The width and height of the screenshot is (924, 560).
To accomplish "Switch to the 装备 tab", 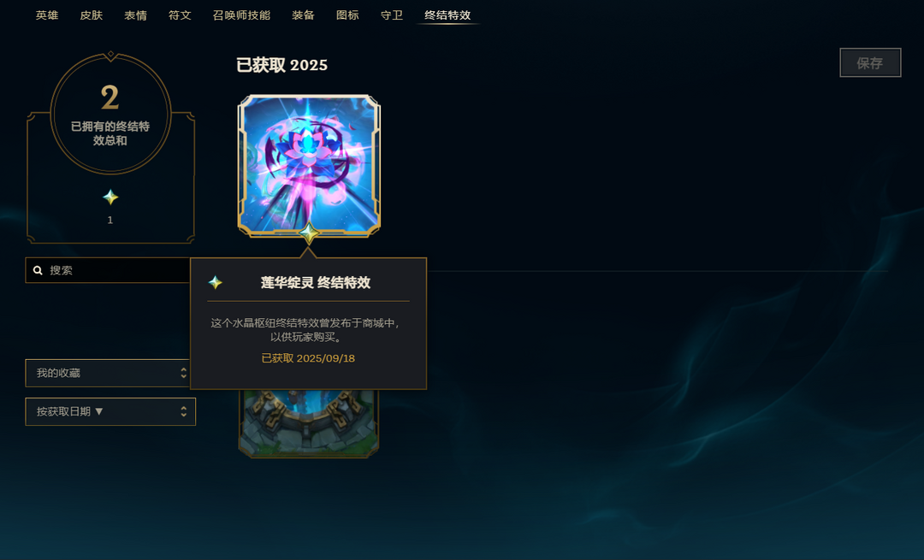I will [303, 15].
